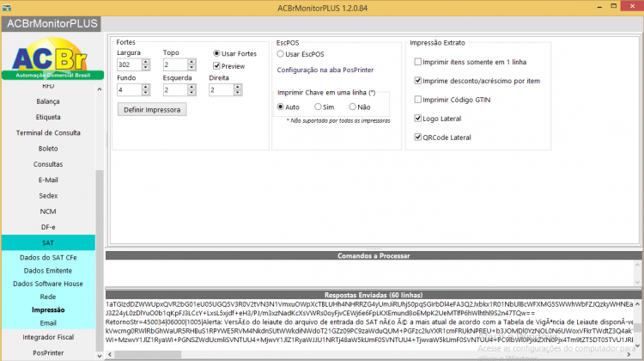Click the Definir Impressora button
This screenshot has width=644, height=361.
(152, 110)
